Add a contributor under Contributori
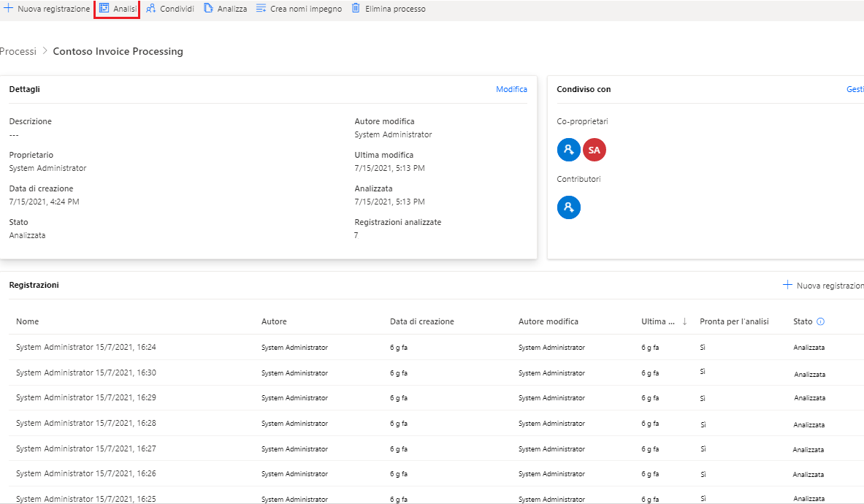The image size is (864, 504). tap(569, 207)
